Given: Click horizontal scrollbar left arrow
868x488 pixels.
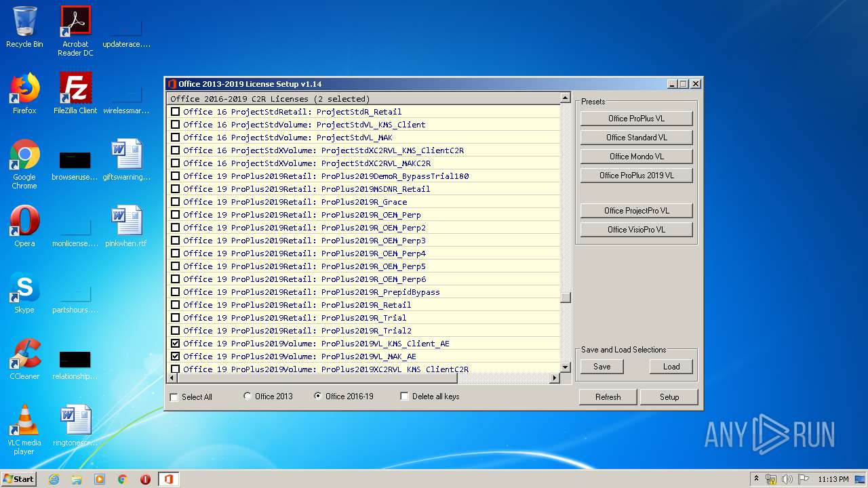Looking at the screenshot, I should click(x=172, y=378).
